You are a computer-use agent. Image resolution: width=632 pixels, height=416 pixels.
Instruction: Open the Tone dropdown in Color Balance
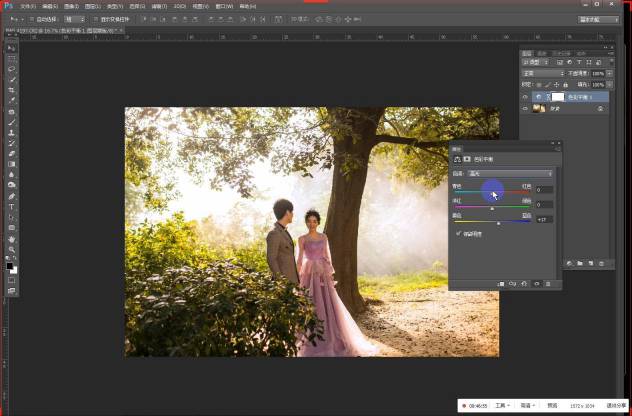[x=510, y=173]
